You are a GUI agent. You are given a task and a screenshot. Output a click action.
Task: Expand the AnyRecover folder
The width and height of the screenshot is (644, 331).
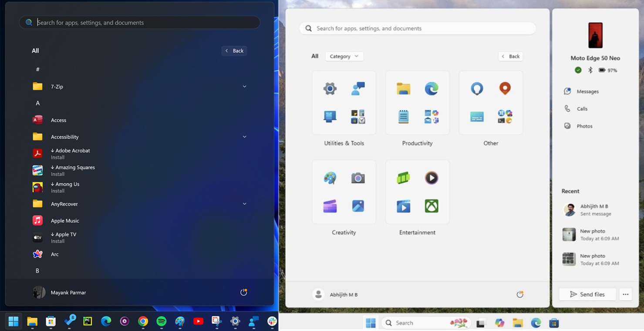245,203
